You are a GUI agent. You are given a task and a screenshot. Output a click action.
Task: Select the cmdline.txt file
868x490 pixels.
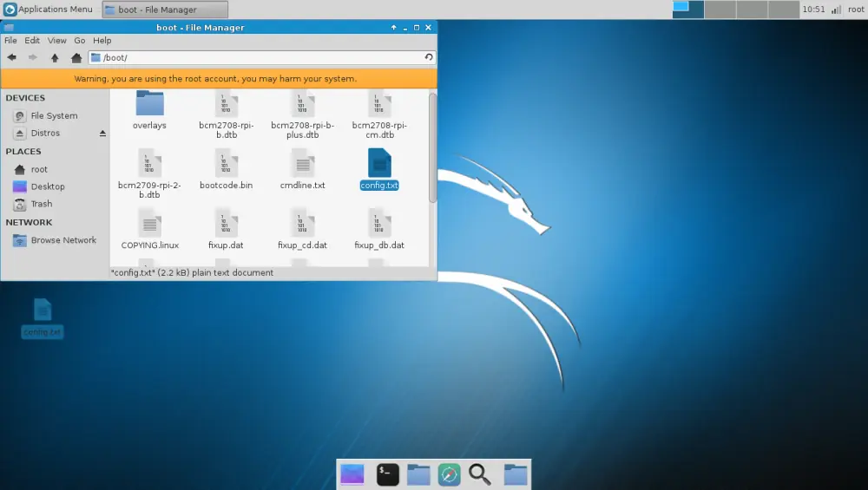point(302,170)
